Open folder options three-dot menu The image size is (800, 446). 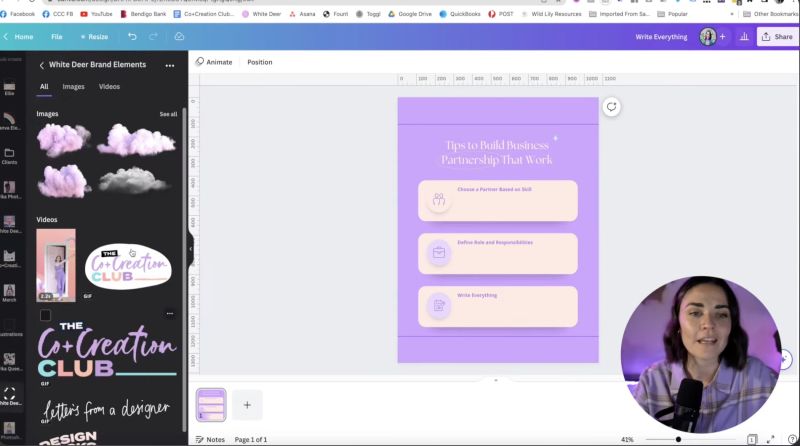[170, 65]
